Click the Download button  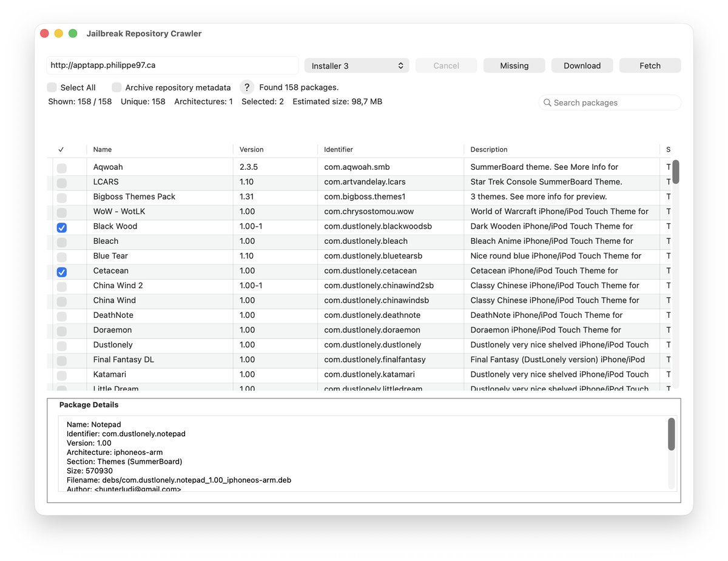coord(582,66)
